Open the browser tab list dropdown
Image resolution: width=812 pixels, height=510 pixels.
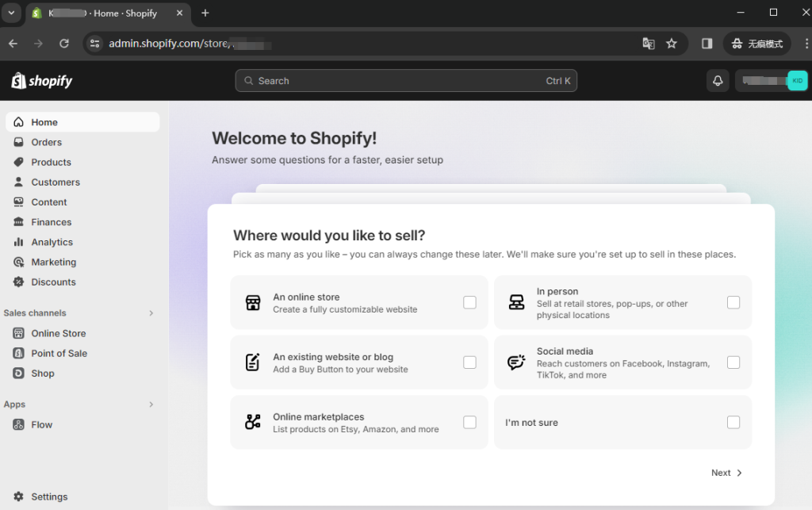pos(11,13)
